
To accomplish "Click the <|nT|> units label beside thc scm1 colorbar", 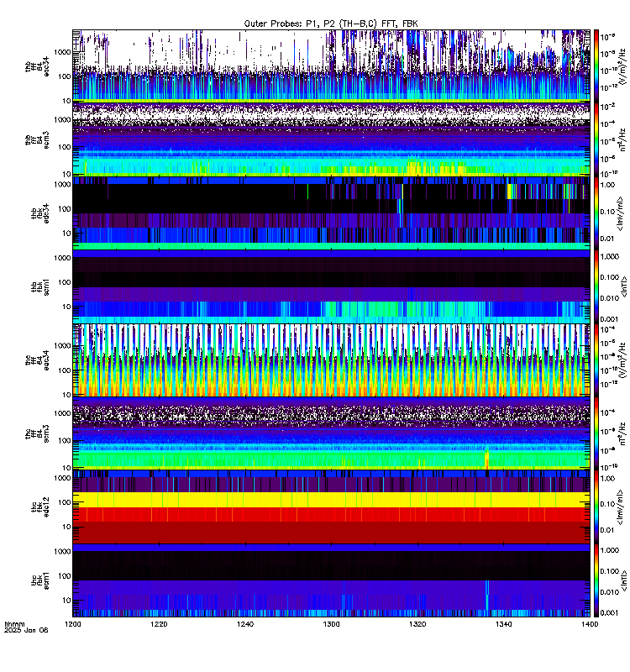I will click(x=623, y=580).
